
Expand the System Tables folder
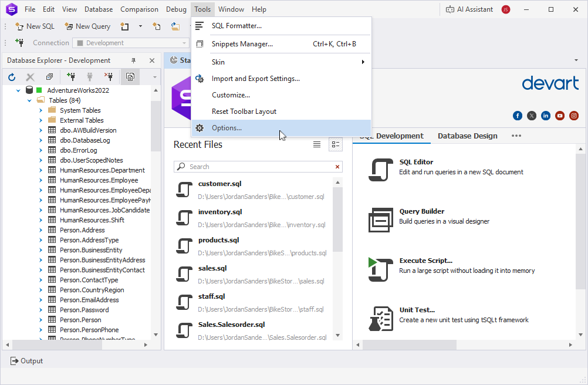pos(40,110)
